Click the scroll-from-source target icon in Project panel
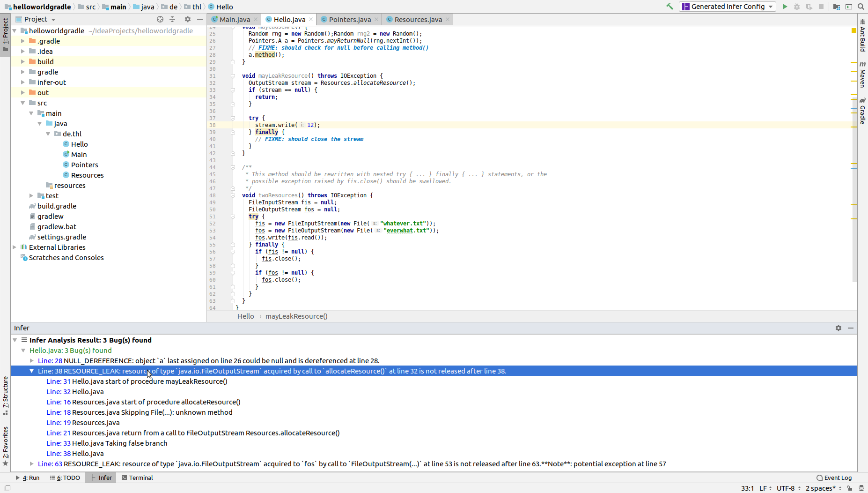This screenshot has height=493, width=868. [x=160, y=19]
